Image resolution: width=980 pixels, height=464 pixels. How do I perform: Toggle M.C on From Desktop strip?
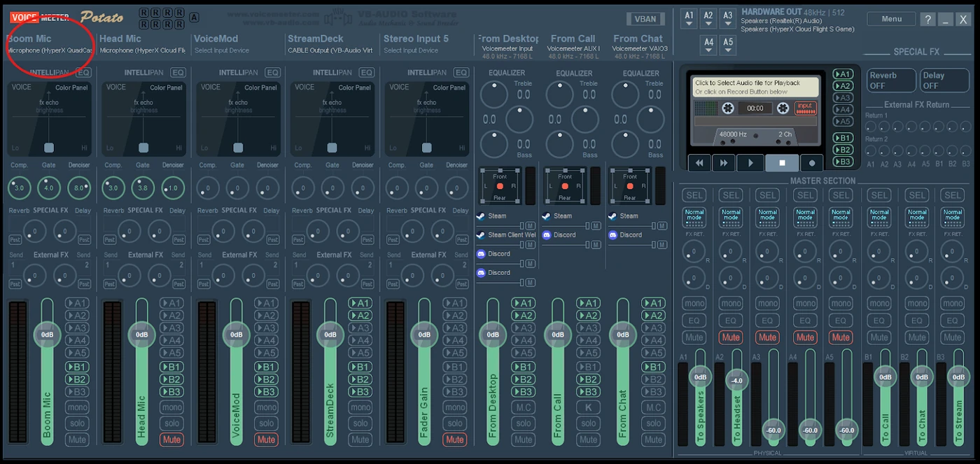[523, 407]
